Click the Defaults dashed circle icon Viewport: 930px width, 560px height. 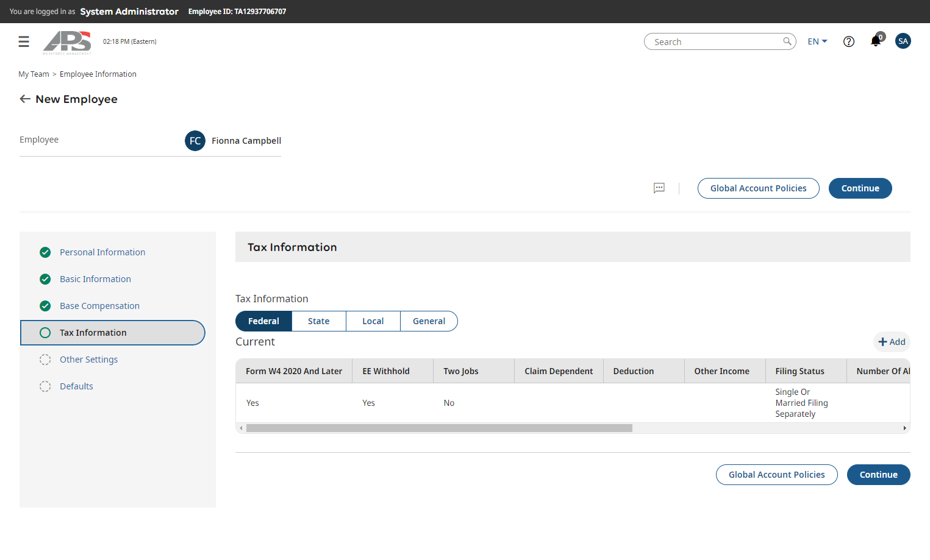(45, 386)
